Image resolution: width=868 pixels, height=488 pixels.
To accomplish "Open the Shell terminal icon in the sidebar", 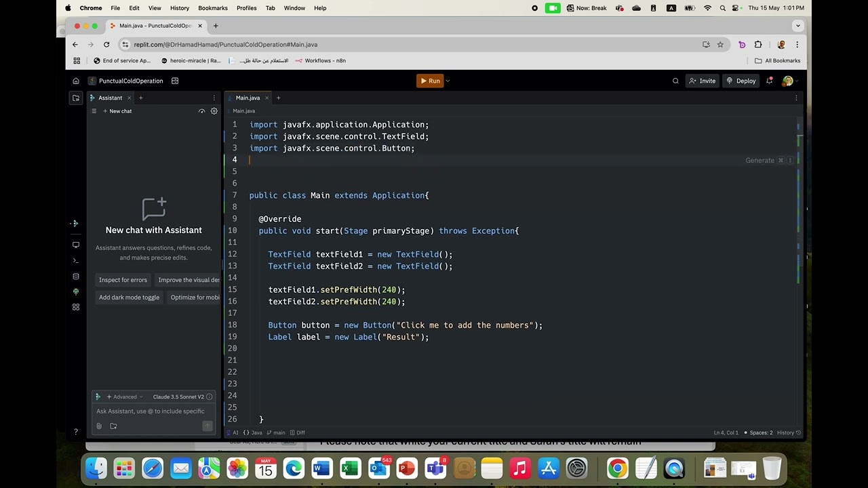I will click(x=76, y=260).
